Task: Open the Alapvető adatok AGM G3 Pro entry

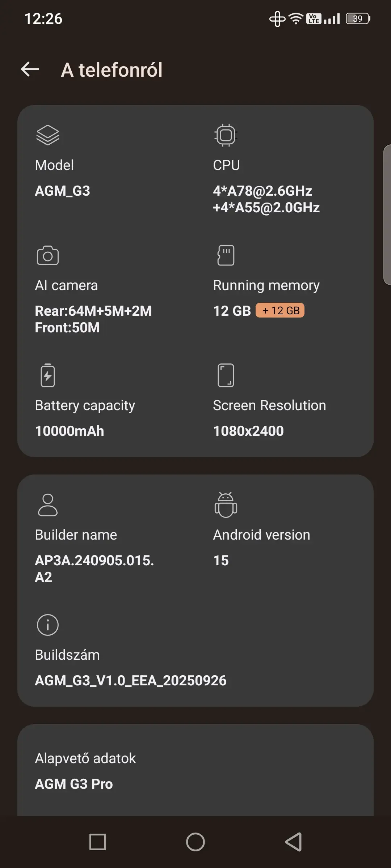Action: (x=195, y=771)
